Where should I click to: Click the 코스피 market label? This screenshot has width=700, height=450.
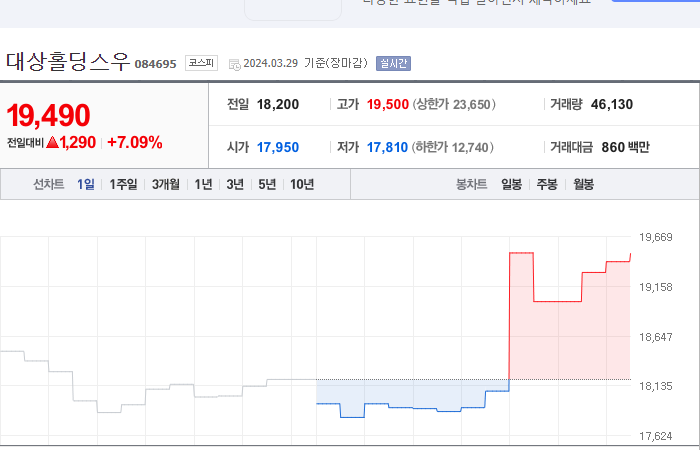(x=201, y=63)
